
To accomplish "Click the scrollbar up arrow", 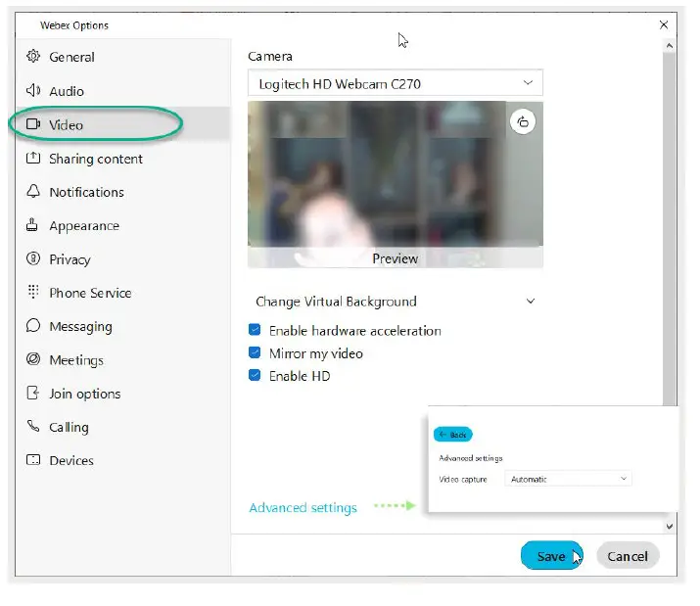I will (670, 46).
